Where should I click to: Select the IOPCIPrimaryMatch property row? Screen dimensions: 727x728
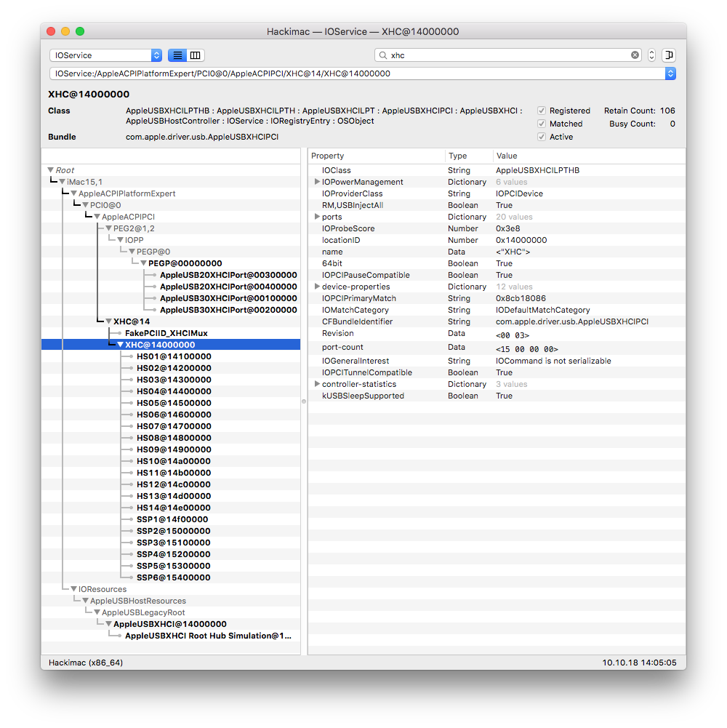click(x=497, y=298)
